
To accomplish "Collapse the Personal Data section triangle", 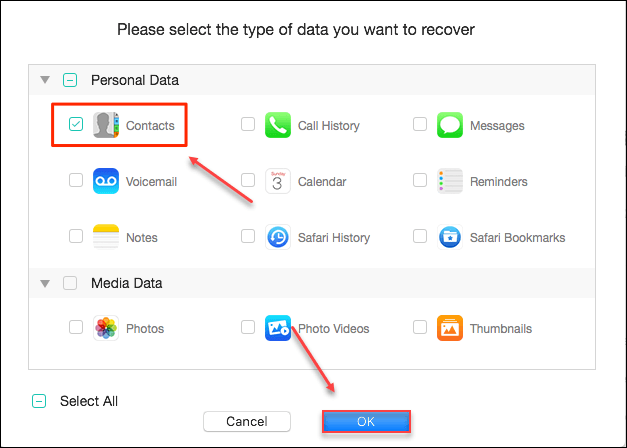I will click(x=45, y=80).
